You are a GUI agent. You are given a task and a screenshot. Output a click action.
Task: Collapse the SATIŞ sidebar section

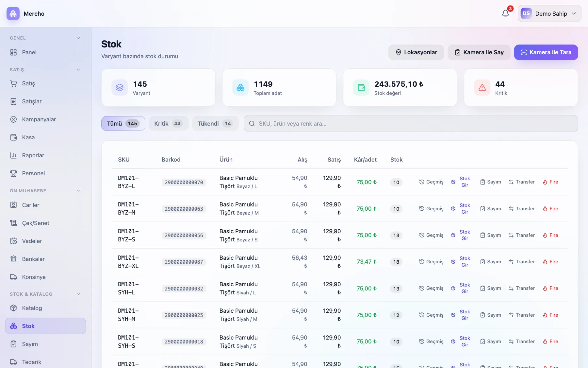click(78, 69)
